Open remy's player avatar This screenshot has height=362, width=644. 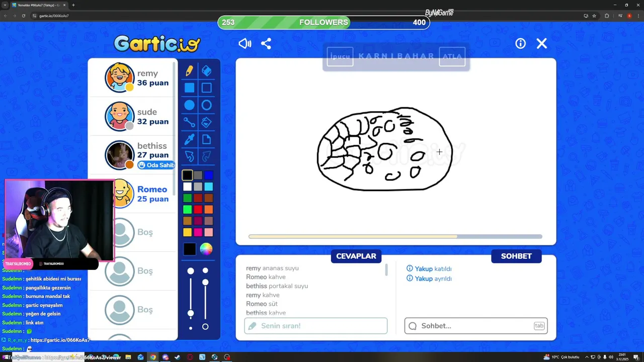120,78
